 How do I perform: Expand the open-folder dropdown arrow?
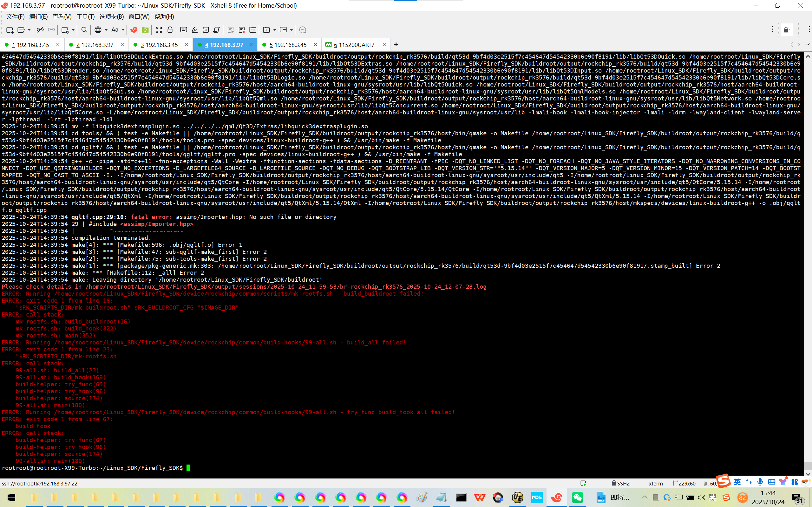tap(29, 30)
